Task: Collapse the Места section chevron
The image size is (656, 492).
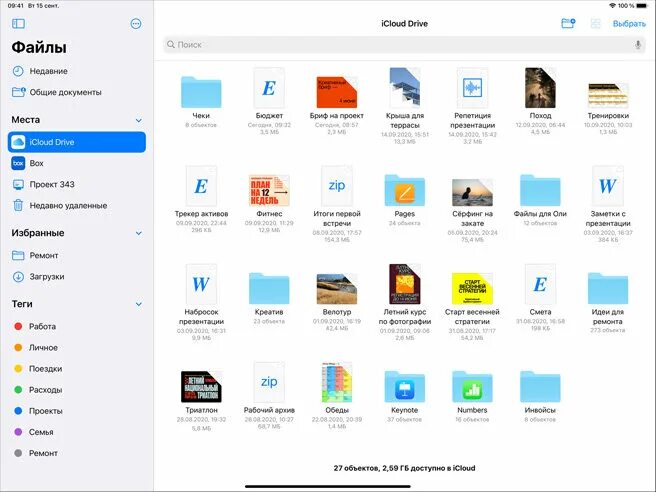Action: point(139,120)
